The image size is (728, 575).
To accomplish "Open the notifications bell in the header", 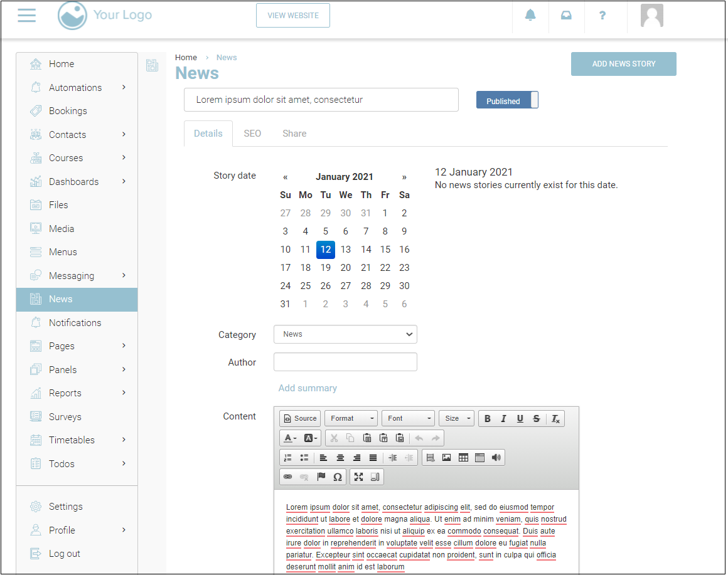I will pos(530,16).
